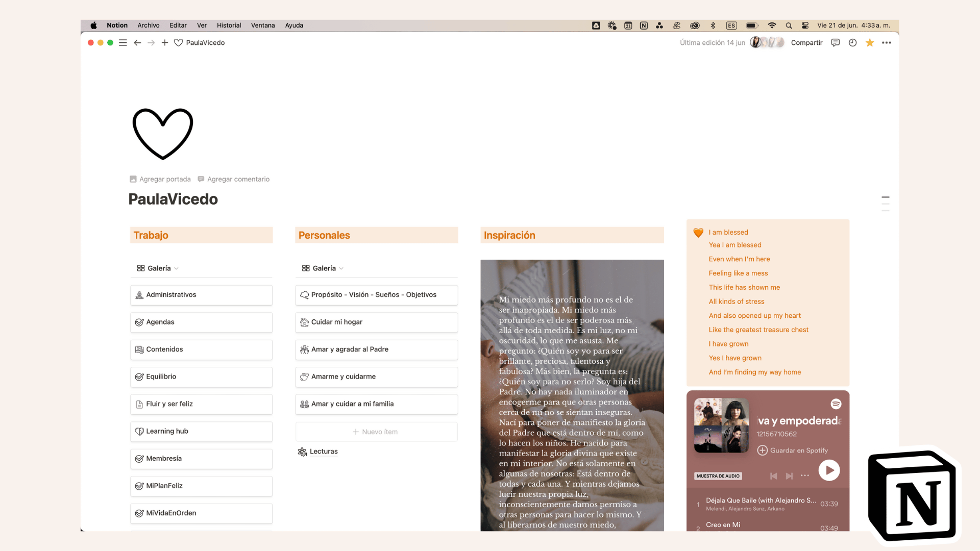Click the back navigation arrow
980x551 pixels.
[137, 43]
